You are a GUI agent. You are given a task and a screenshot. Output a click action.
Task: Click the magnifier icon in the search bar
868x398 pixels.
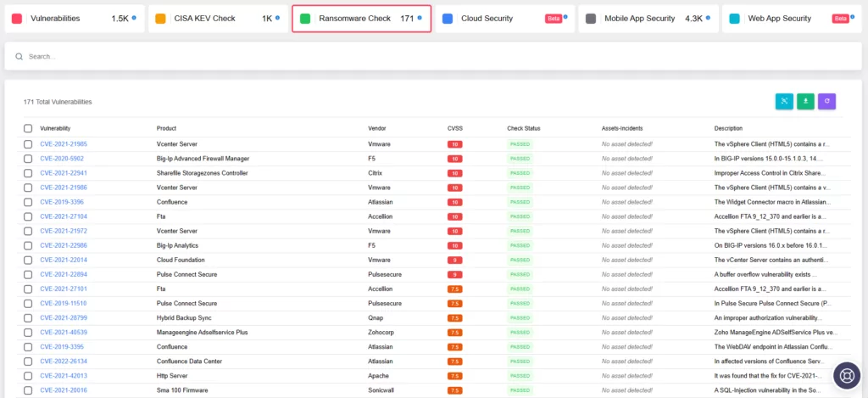pyautogui.click(x=19, y=57)
